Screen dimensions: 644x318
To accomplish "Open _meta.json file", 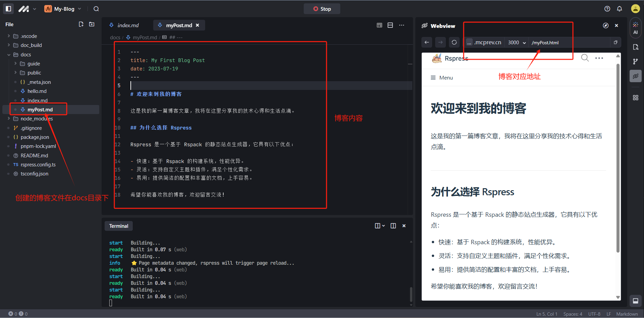I will click(x=39, y=82).
